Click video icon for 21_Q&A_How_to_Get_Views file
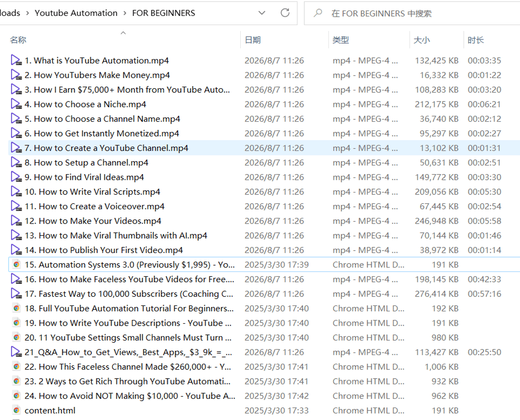Screen dimensions: 520x420 pos(16,352)
